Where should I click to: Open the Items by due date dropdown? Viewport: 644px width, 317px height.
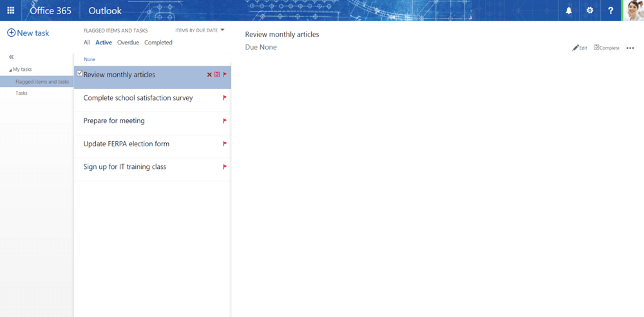[200, 30]
